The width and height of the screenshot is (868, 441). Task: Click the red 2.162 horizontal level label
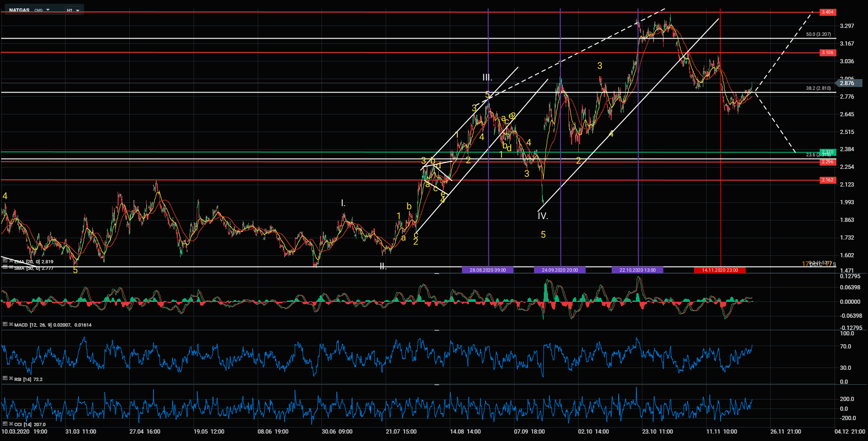click(x=827, y=180)
